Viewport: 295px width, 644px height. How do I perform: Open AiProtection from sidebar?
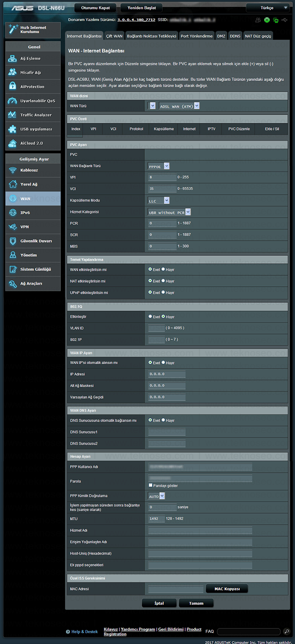click(x=33, y=87)
